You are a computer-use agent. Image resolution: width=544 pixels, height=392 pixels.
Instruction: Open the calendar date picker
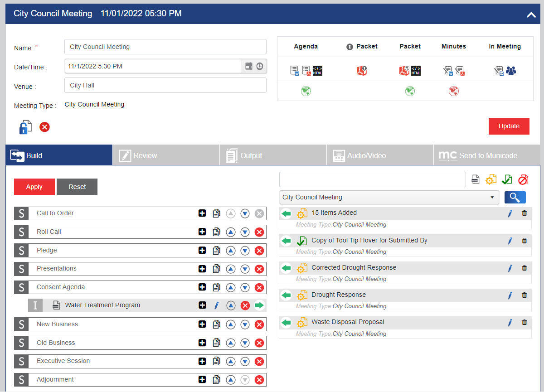tap(248, 66)
